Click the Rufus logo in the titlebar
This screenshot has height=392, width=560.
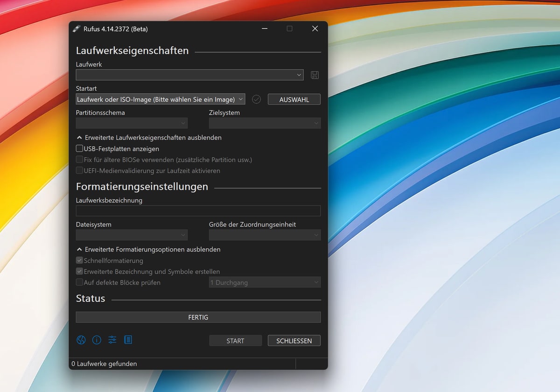pos(76,28)
